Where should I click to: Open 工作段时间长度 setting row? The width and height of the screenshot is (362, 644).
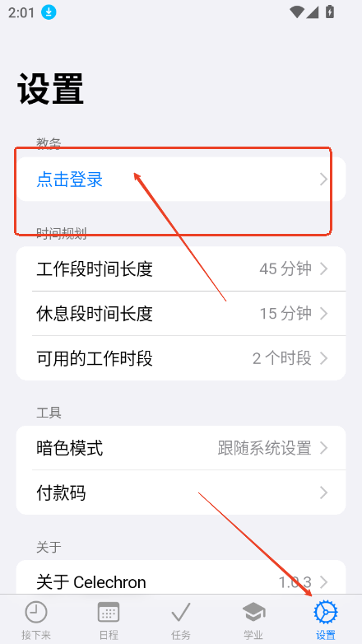pyautogui.click(x=181, y=269)
